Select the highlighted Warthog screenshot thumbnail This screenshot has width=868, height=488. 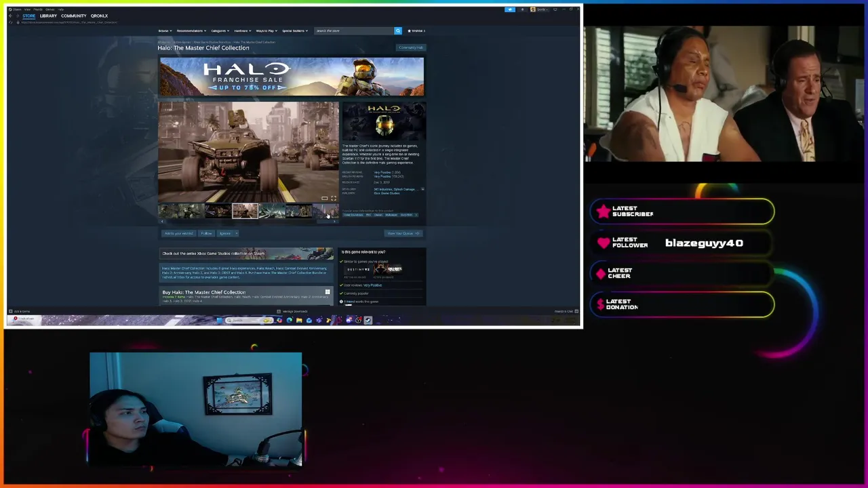245,211
